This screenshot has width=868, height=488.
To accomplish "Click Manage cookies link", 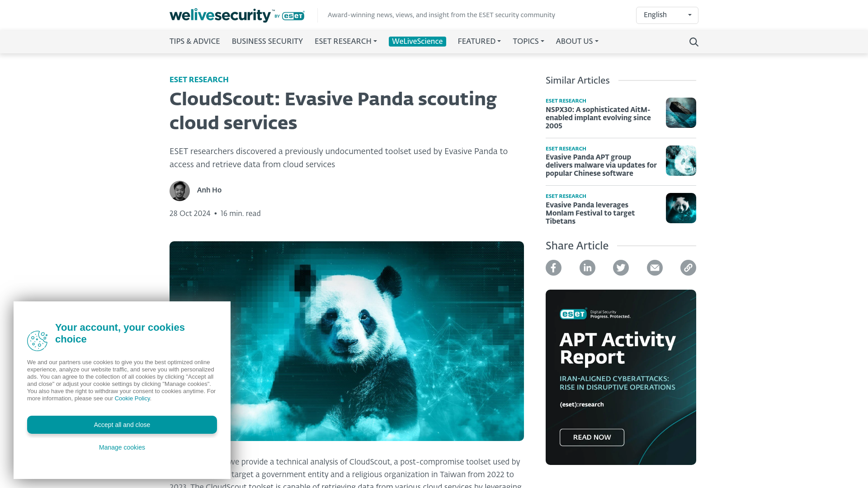I will [x=122, y=447].
